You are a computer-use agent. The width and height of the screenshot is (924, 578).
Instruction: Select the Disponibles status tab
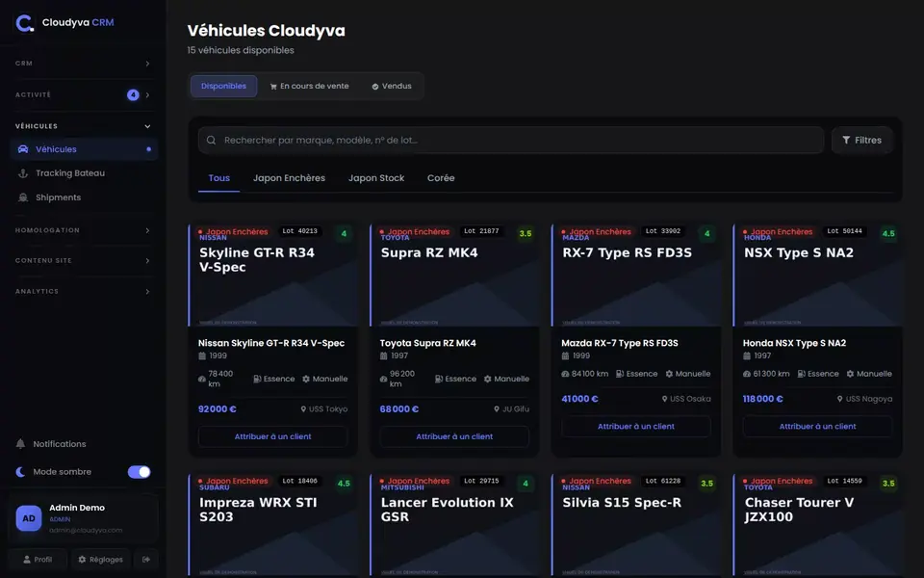[223, 86]
